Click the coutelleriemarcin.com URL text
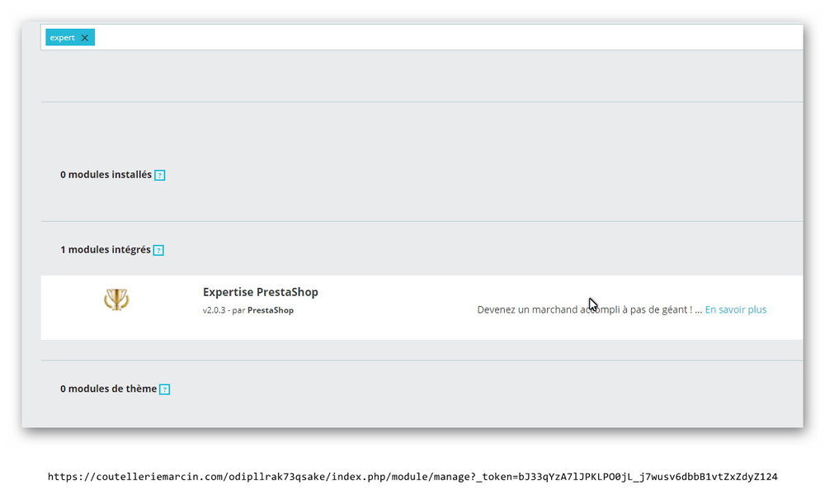 (x=412, y=477)
